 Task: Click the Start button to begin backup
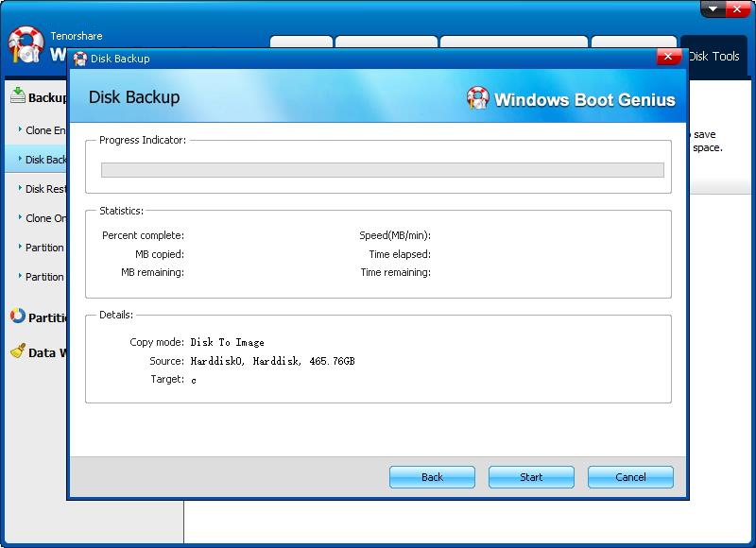(531, 477)
